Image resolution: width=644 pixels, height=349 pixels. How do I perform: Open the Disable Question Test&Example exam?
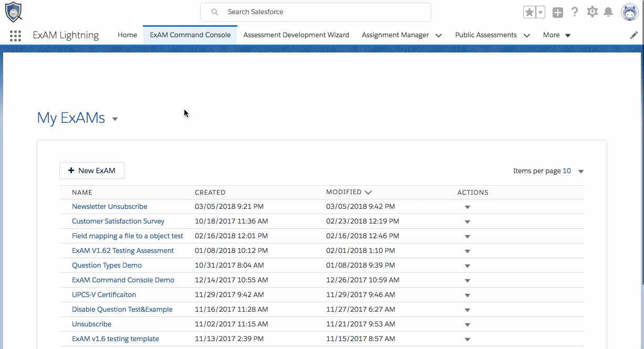(x=122, y=309)
